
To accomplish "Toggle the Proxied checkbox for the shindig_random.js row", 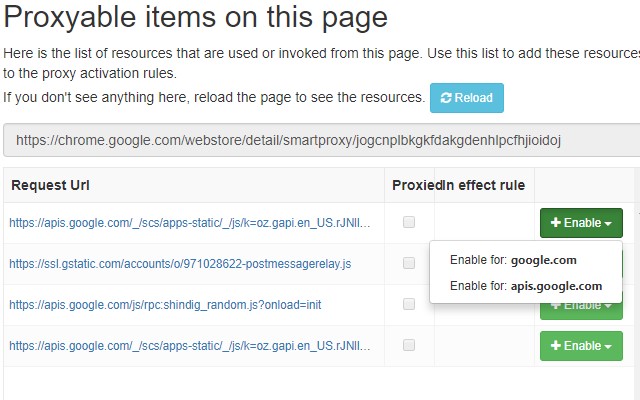I will point(409,304).
